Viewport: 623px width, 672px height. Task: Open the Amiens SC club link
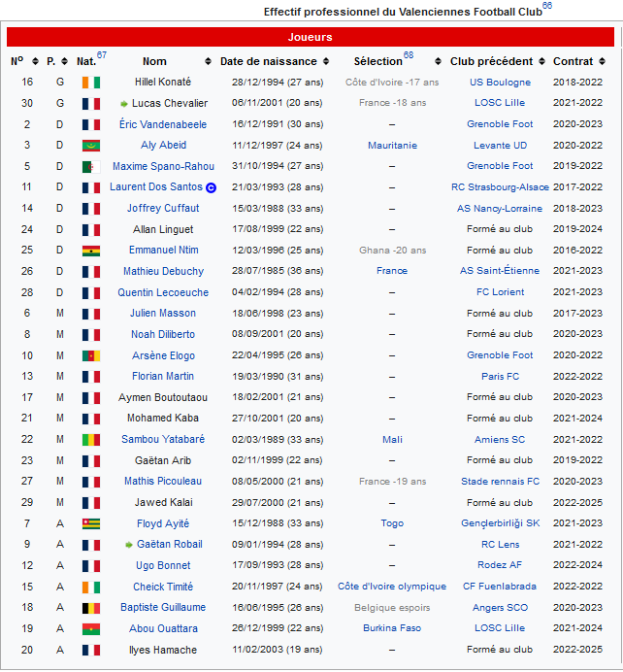500,440
